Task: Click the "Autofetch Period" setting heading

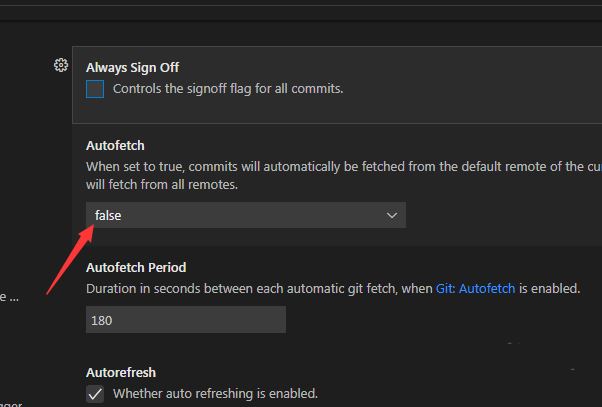Action: pos(136,267)
